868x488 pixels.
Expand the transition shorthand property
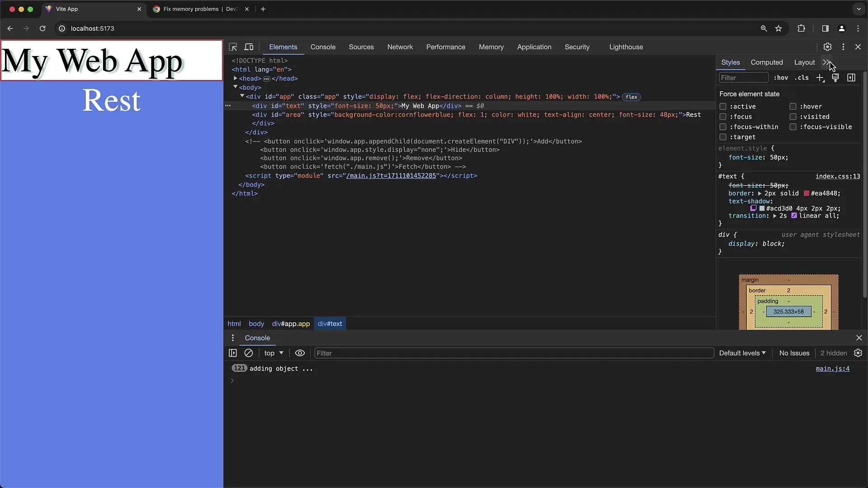tap(774, 216)
